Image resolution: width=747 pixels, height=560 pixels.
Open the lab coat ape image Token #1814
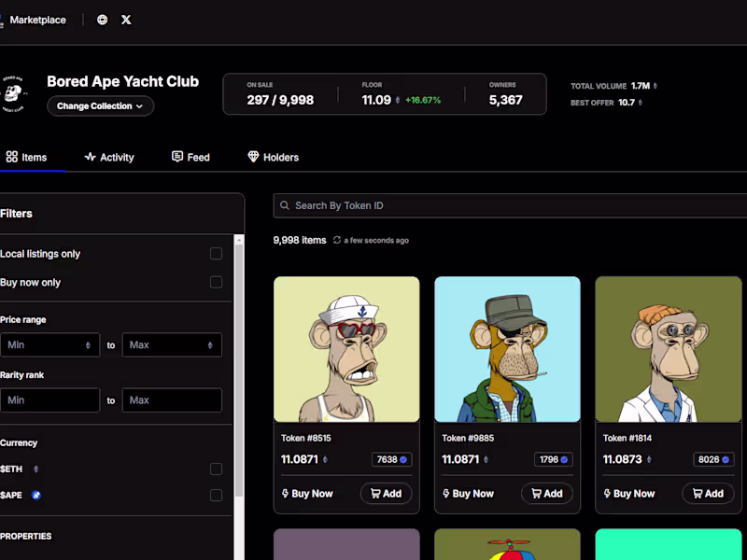669,349
